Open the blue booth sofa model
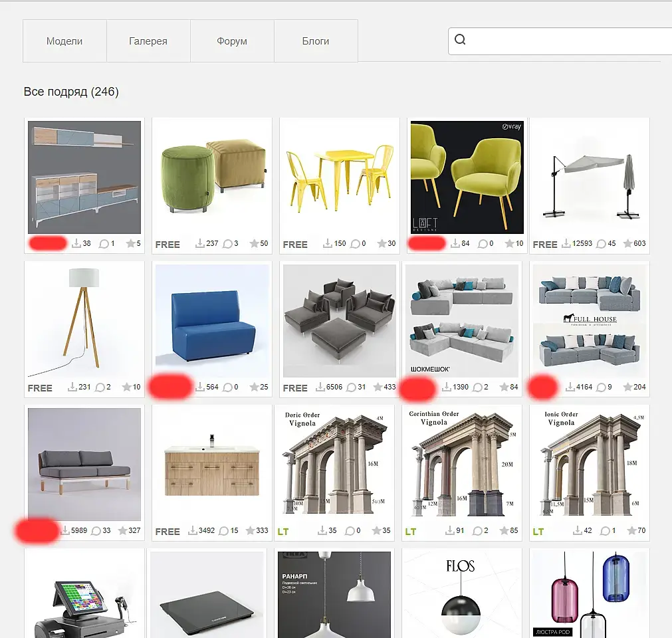Image resolution: width=672 pixels, height=638 pixels. (x=212, y=320)
